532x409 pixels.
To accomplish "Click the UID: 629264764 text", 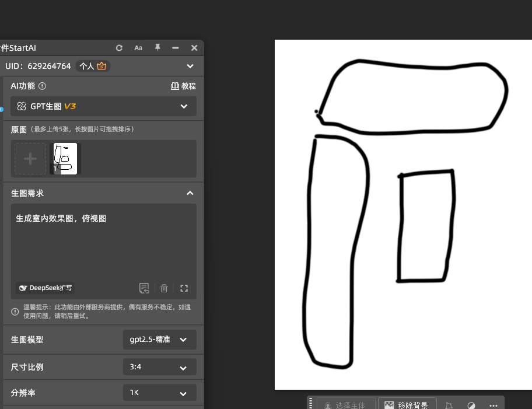I will (x=38, y=66).
